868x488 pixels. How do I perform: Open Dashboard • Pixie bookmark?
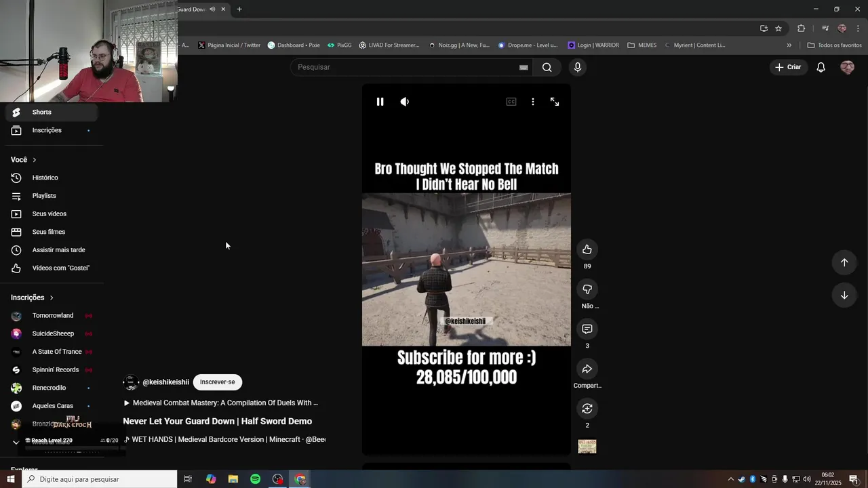[x=294, y=45]
